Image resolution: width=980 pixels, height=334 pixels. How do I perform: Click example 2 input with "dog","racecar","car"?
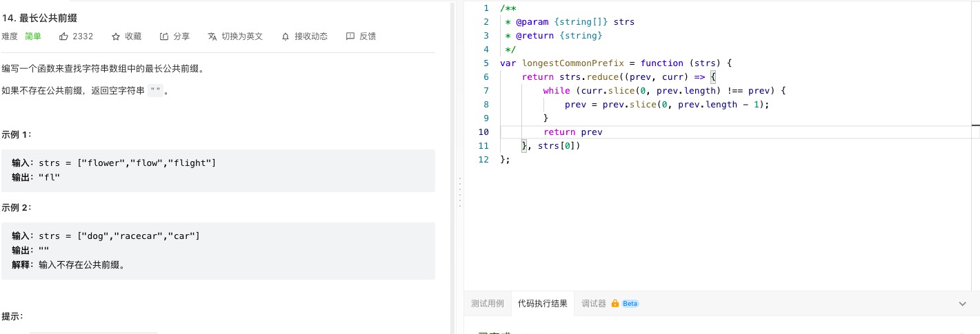point(106,236)
